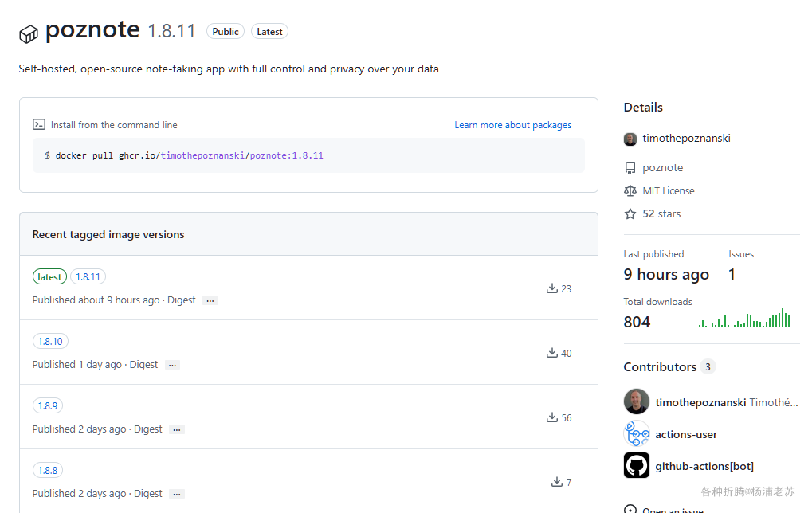Click the star icon next to 52 stars
This screenshot has height=513, width=812.
[x=630, y=213]
